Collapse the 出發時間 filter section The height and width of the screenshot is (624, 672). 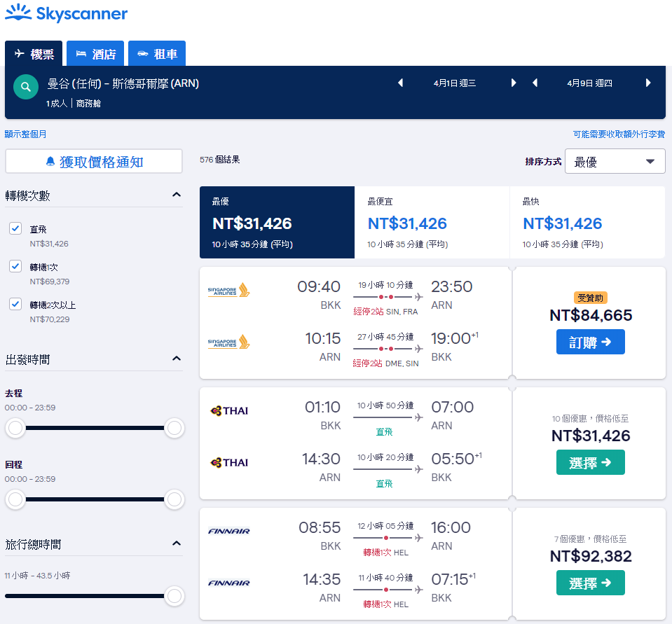click(176, 359)
